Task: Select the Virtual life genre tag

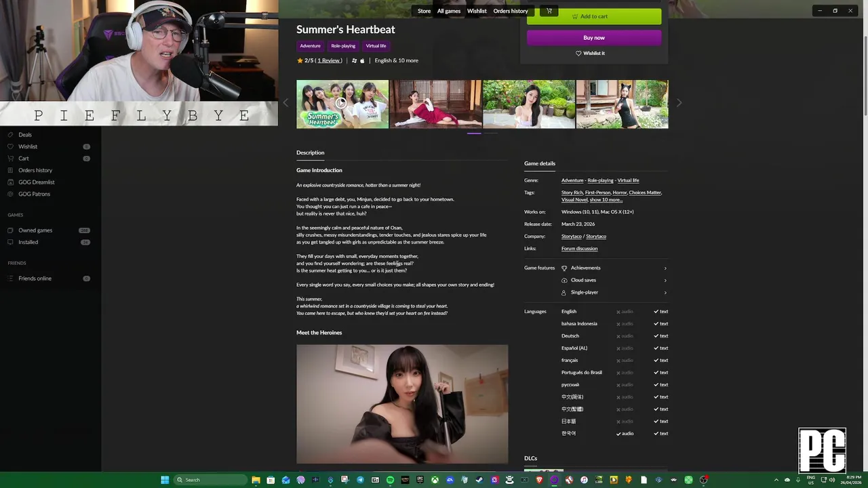Action: click(x=376, y=46)
